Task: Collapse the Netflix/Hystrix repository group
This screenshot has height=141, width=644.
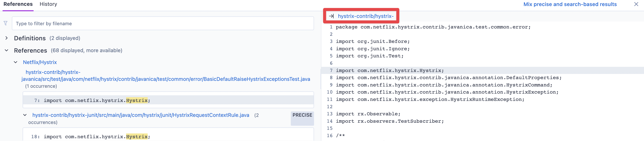Action: 15,62
